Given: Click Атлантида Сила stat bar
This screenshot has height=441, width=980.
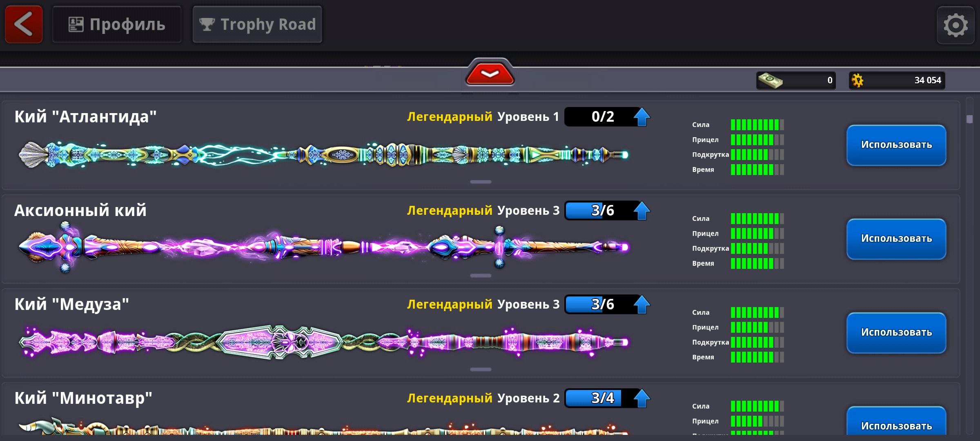Looking at the screenshot, I should [757, 125].
